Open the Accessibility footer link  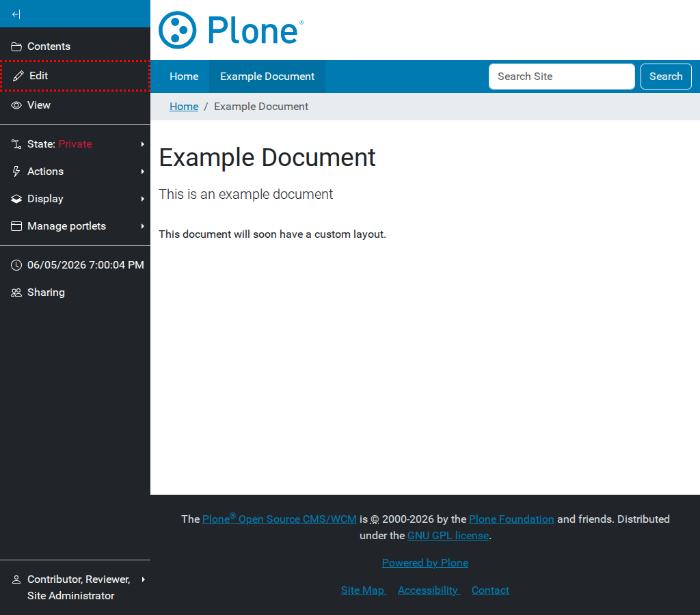click(x=429, y=590)
